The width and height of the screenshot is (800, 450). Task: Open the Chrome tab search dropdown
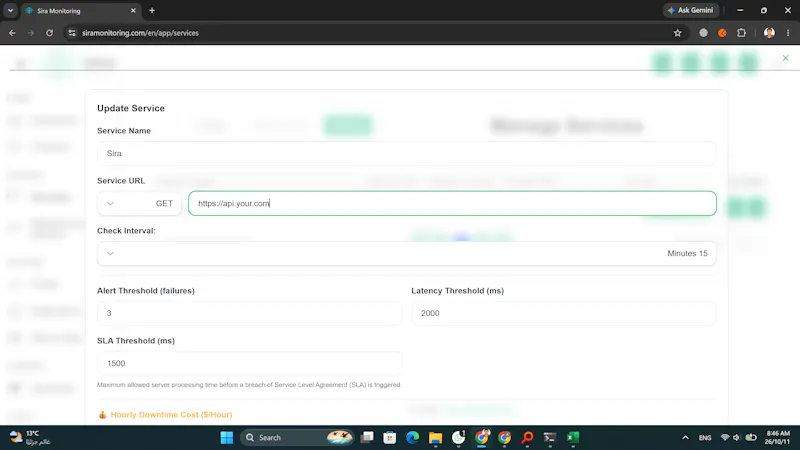[10, 10]
